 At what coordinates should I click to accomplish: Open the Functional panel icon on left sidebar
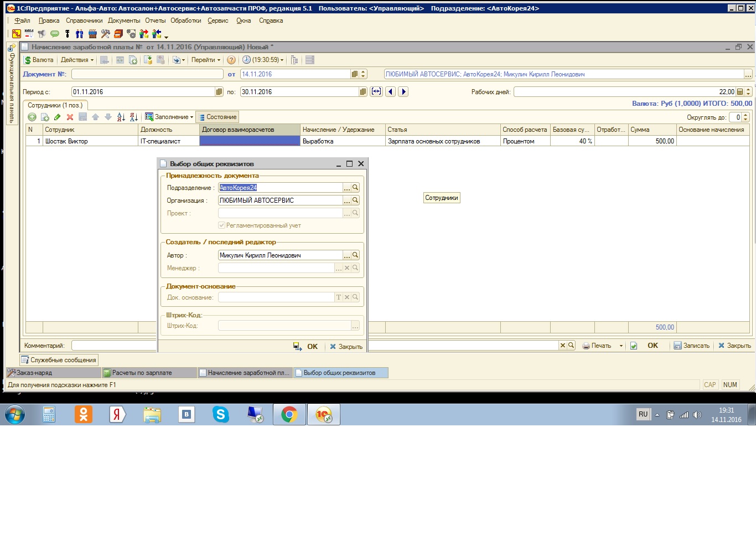[x=11, y=48]
